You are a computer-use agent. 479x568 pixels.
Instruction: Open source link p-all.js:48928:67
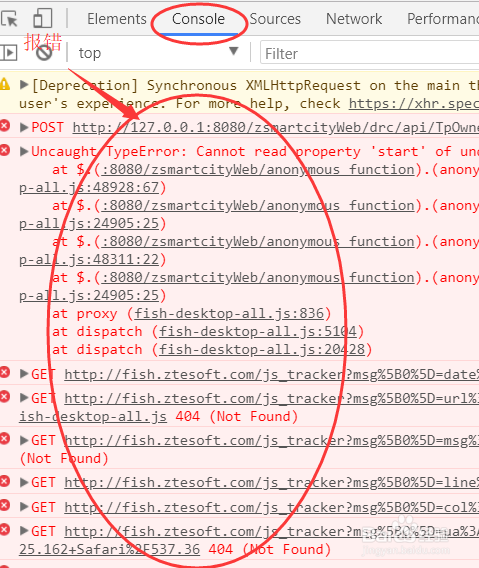click(x=89, y=188)
